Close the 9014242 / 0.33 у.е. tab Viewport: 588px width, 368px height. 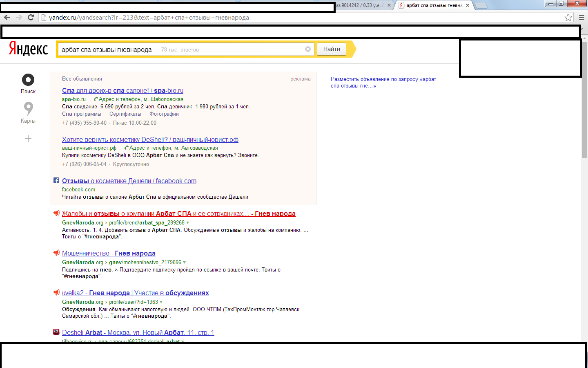(x=389, y=5)
